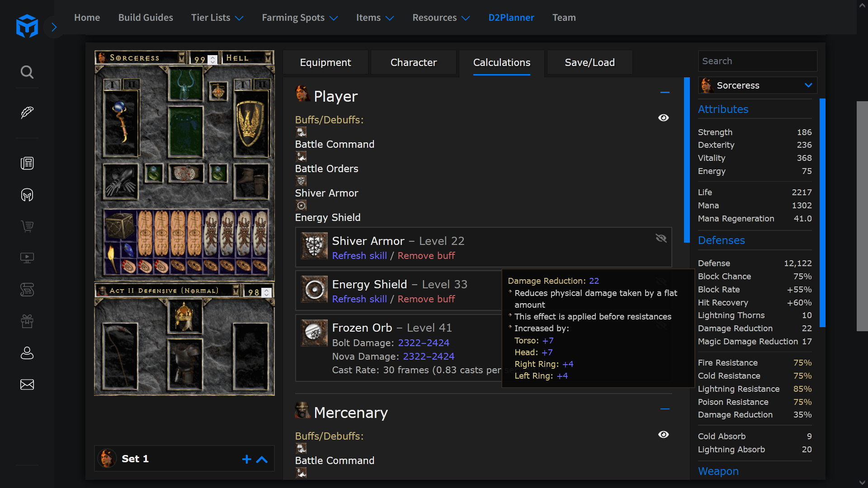Open the user profile sidebar icon
The image size is (868, 488).
pyautogui.click(x=27, y=353)
